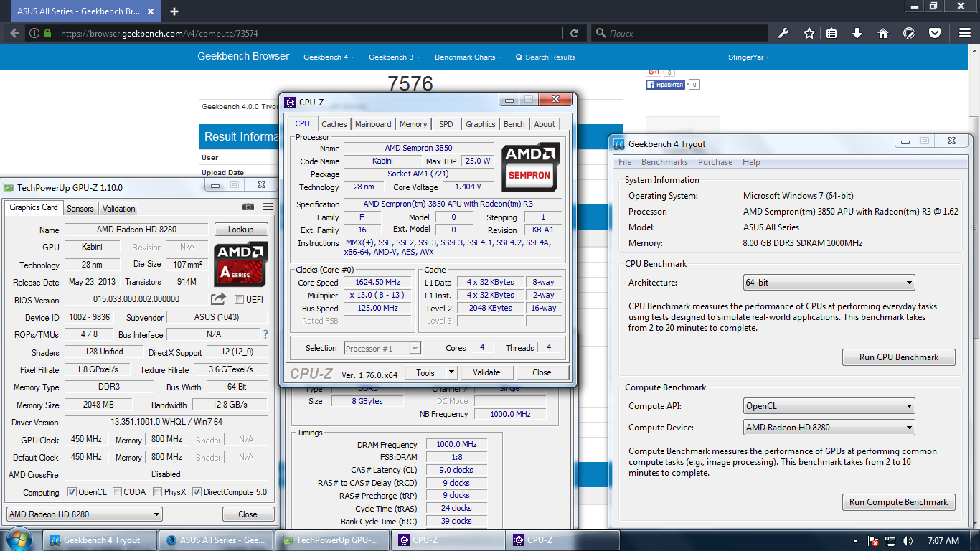Open the Purchase menu in Geekbench 4 Tryout
Screen dimensions: 980x551
[715, 162]
